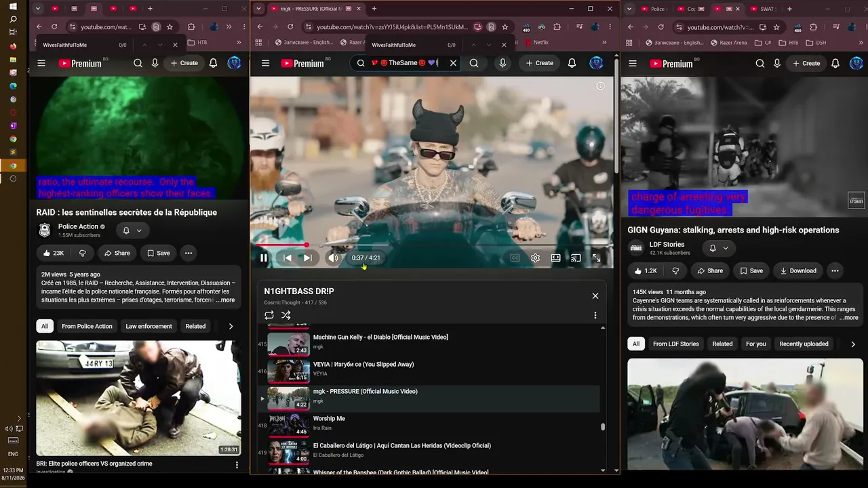The height and width of the screenshot is (488, 868).
Task: Open Task View on the Windows taskbar
Action: [x=13, y=33]
